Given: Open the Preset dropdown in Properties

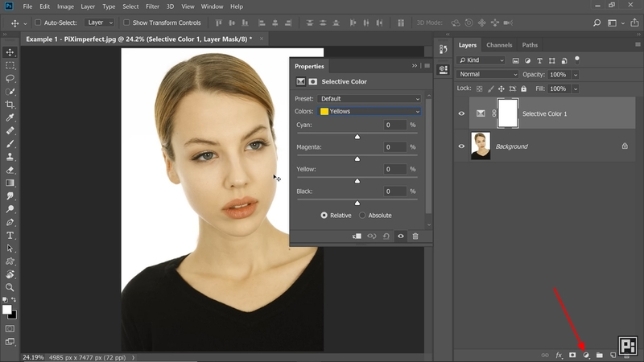Looking at the screenshot, I should tap(369, 99).
